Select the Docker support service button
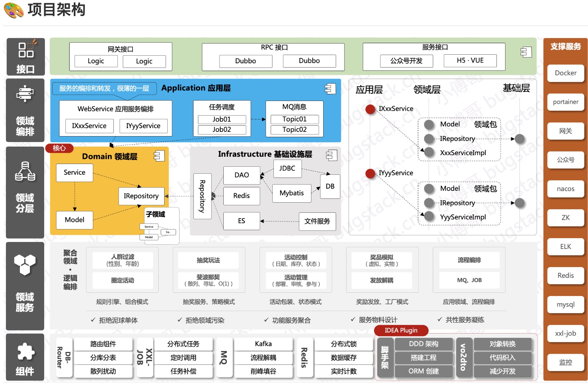 566,73
